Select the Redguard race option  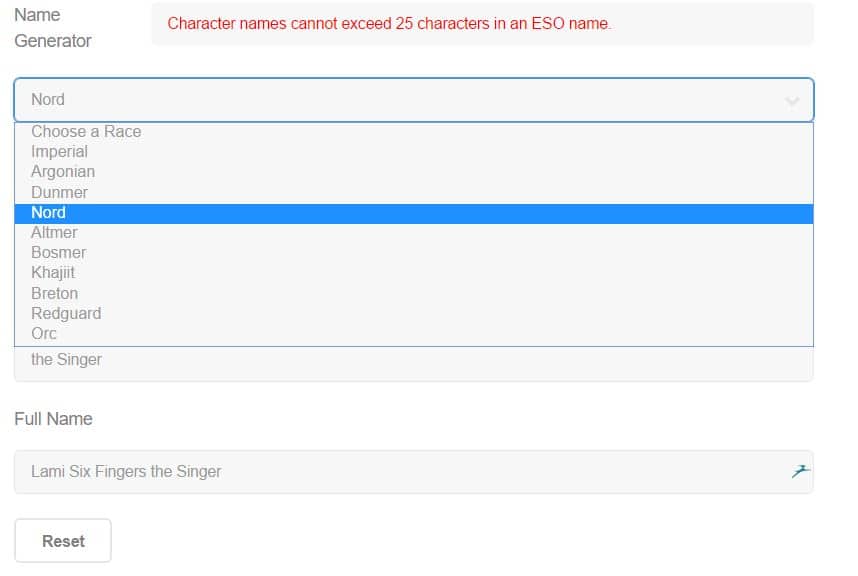[x=414, y=313]
